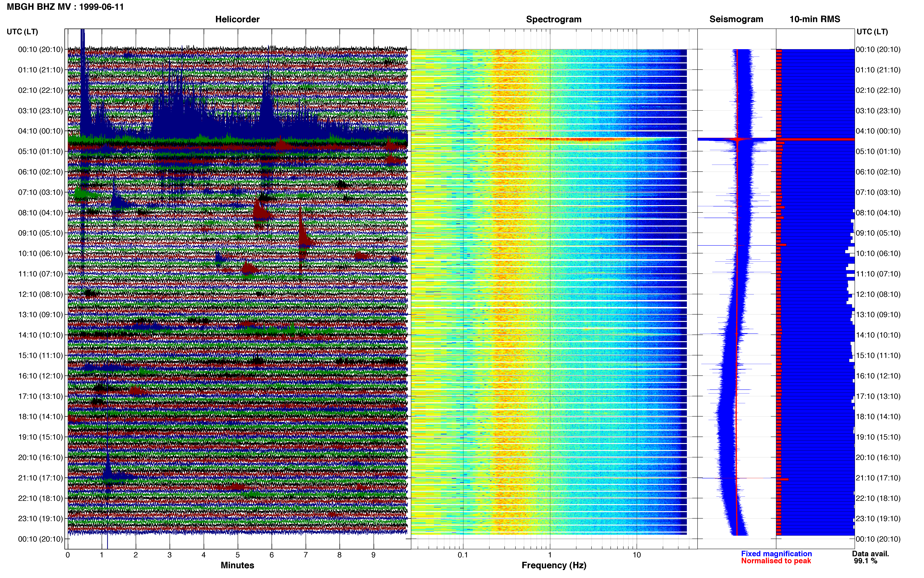This screenshot has width=924, height=578.
Task: Click the Frequency (Hz) axis label
Action: (554, 565)
